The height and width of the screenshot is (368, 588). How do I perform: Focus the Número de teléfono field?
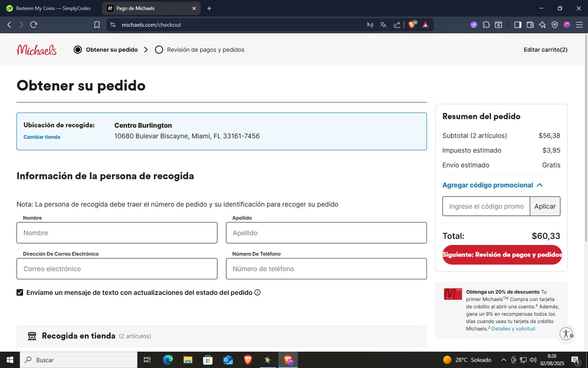326,269
